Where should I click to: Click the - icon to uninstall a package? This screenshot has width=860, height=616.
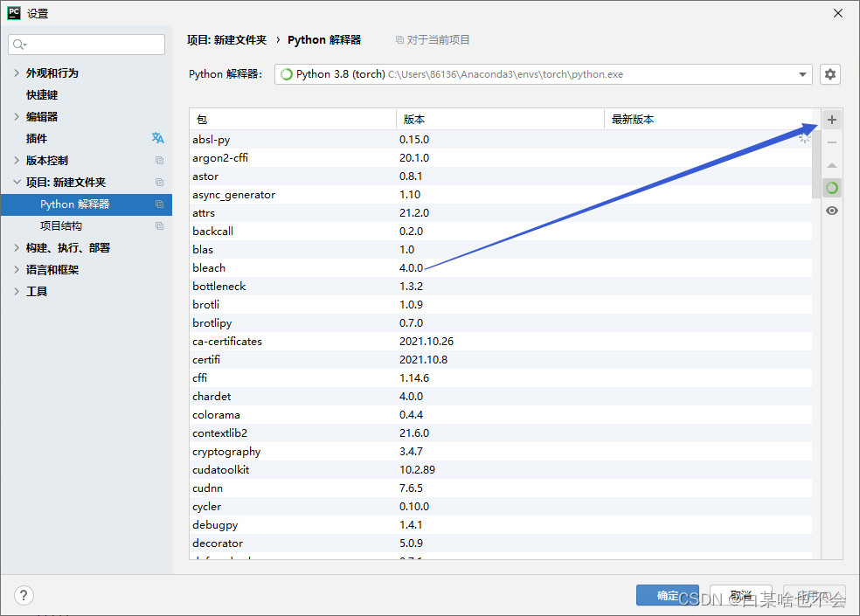point(831,142)
